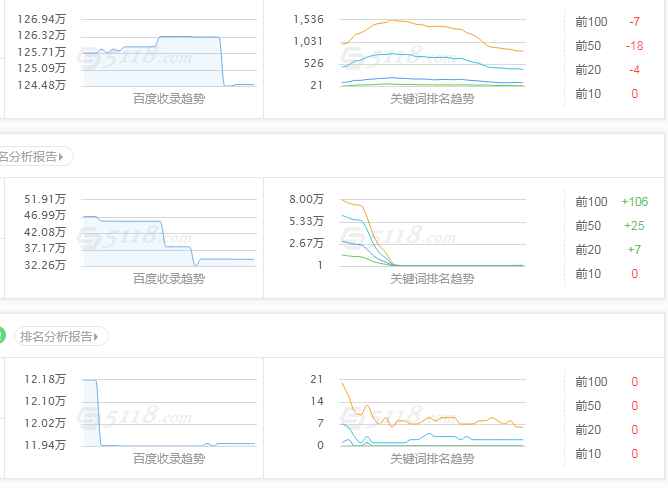Click the green circular badge icon
This screenshot has width=668, height=488.
pos(3,336)
